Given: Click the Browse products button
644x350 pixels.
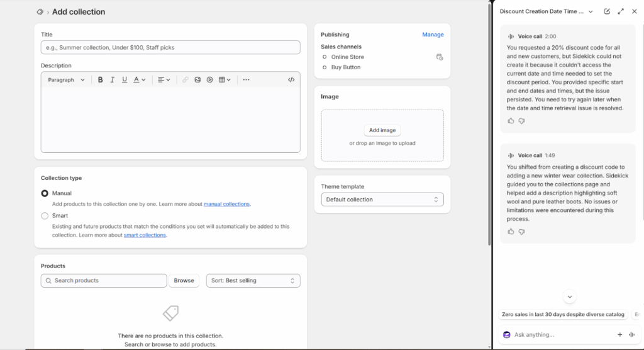Looking at the screenshot, I should (x=184, y=281).
